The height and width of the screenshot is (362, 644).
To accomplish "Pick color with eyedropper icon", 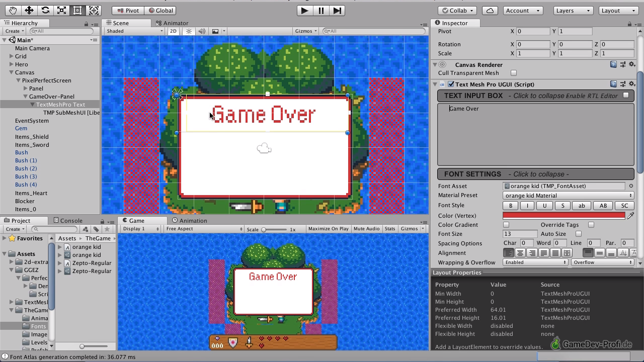I will click(x=630, y=216).
